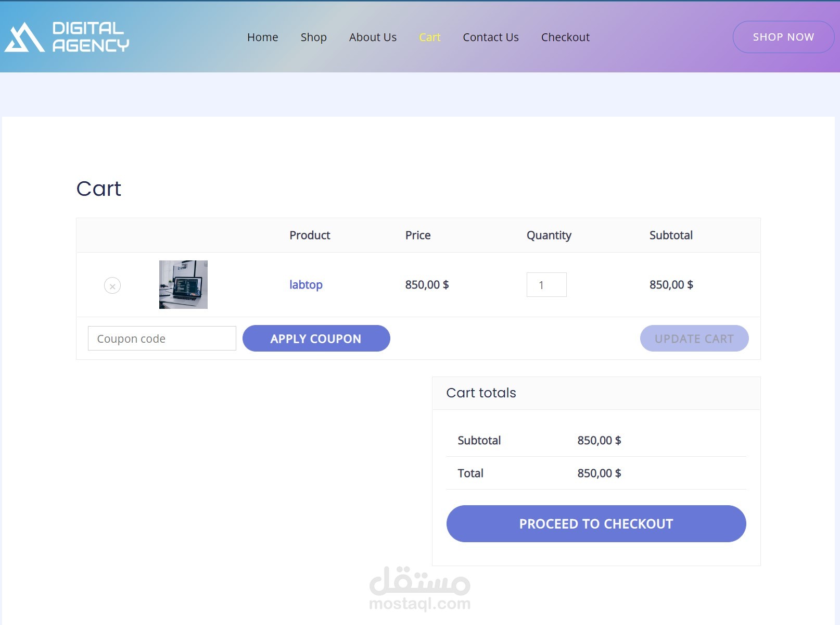Select the Total amount 850,00 $
Viewport: 840px width, 625px height.
pos(599,473)
